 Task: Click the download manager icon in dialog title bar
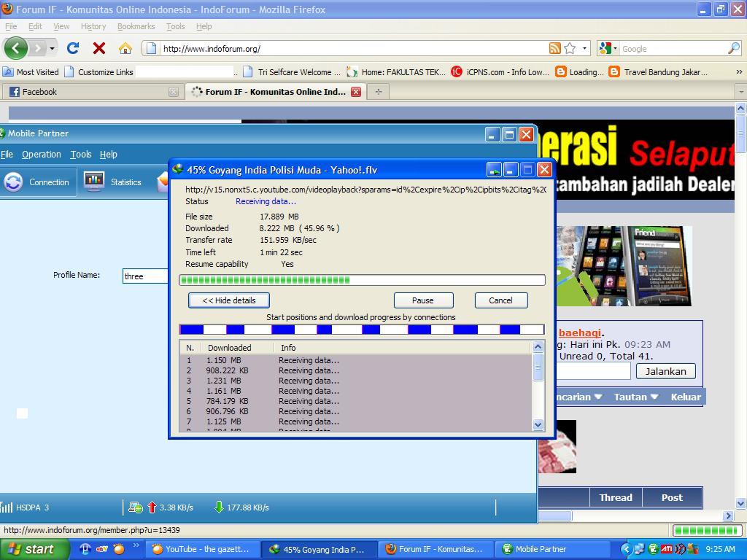178,169
